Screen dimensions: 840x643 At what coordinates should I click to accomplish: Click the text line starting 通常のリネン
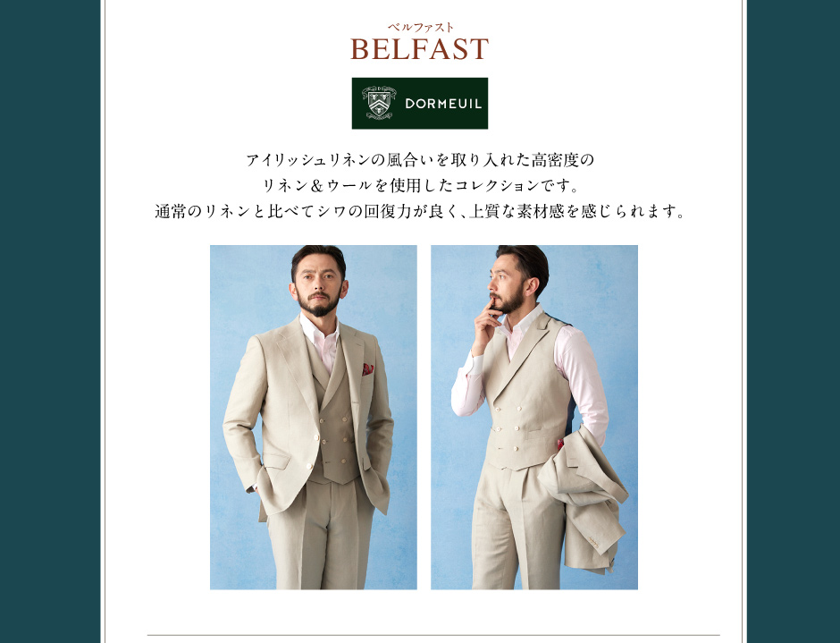[x=420, y=211]
